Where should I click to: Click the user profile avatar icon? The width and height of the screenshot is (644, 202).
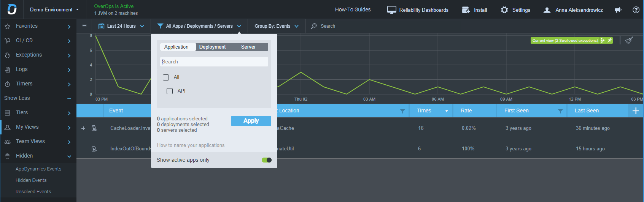547,10
